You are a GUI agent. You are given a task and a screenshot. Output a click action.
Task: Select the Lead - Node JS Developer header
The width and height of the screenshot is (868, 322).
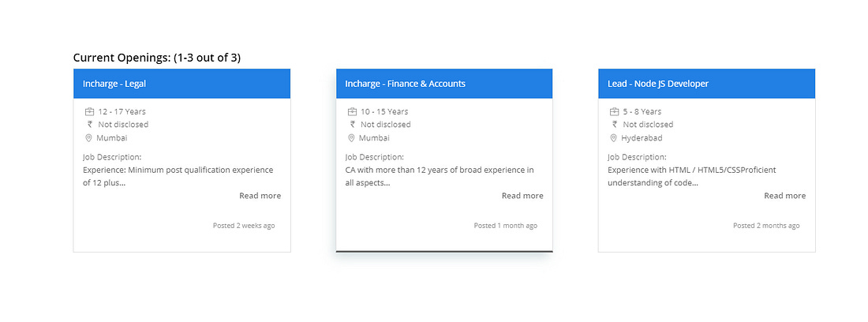click(707, 84)
